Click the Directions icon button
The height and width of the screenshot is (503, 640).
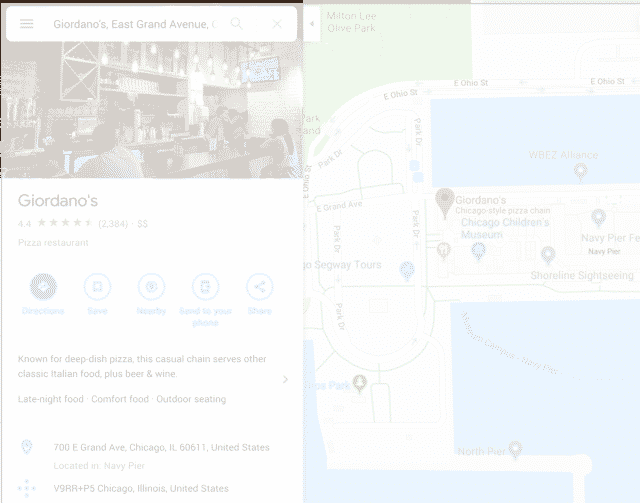(43, 287)
